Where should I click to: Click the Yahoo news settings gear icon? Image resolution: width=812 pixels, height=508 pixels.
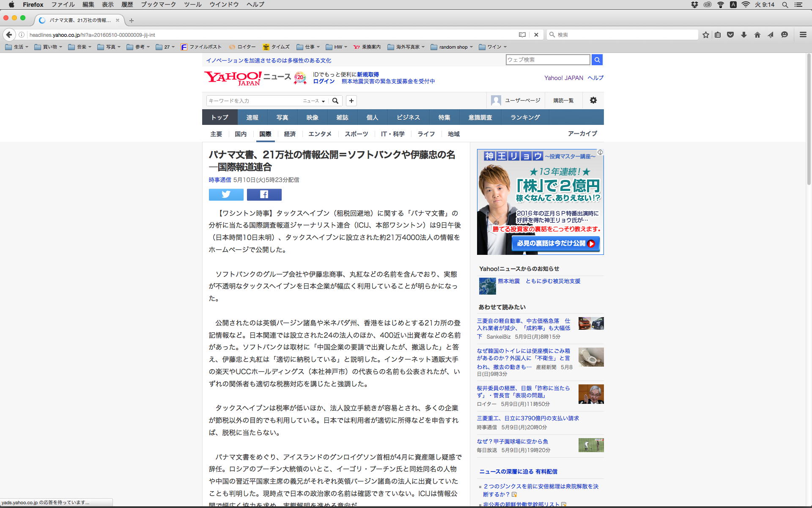point(593,100)
